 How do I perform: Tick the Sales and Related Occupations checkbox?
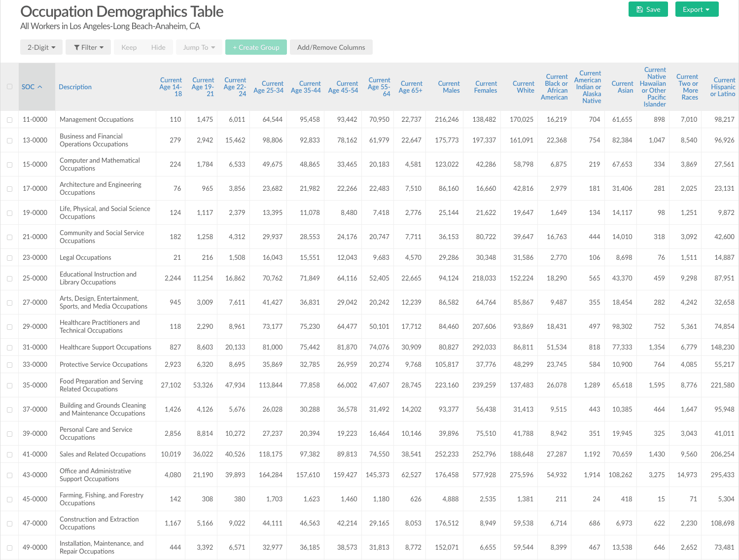[x=9, y=455]
